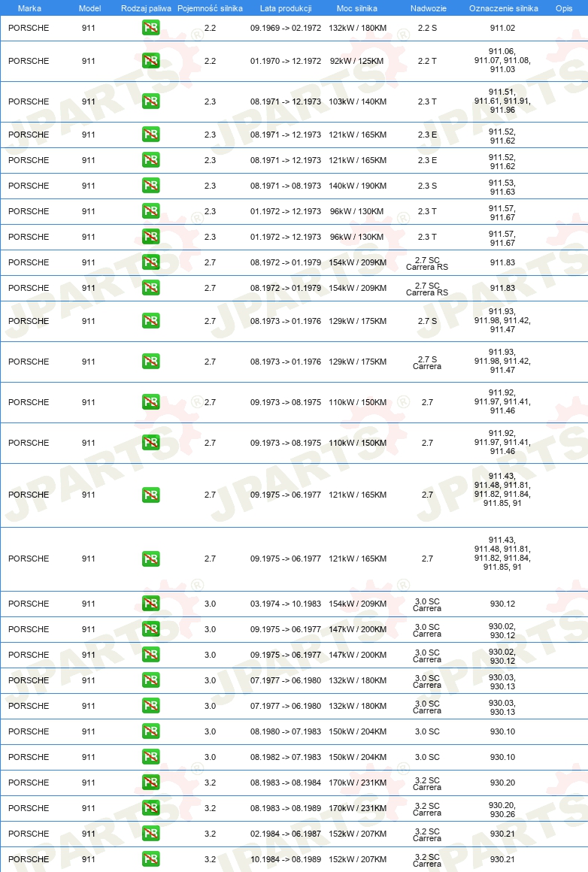This screenshot has width=588, height=872.
Task: Select engine codes 911.53, 911.63
Action: [x=502, y=187]
